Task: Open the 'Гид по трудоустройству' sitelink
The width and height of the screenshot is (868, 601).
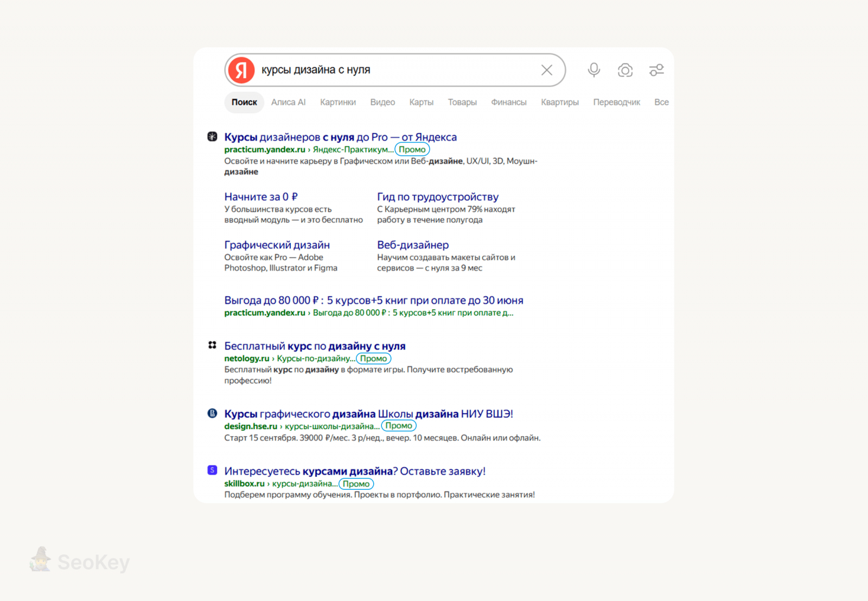Action: [x=438, y=197]
